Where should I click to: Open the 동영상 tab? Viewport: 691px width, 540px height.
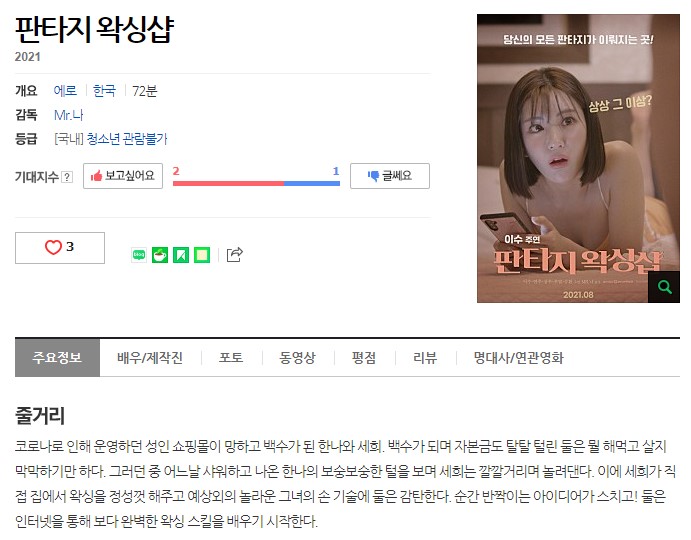point(298,358)
